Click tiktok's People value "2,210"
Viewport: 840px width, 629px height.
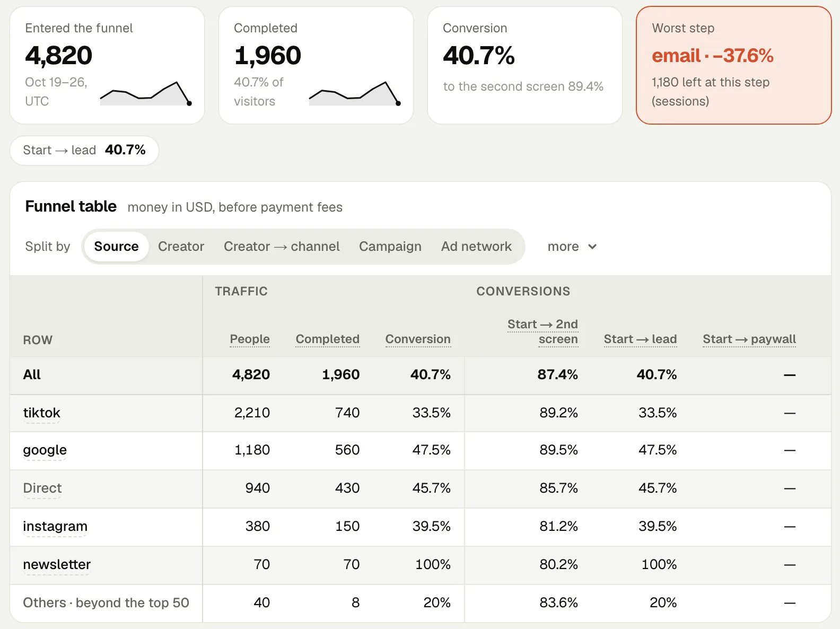[252, 413]
